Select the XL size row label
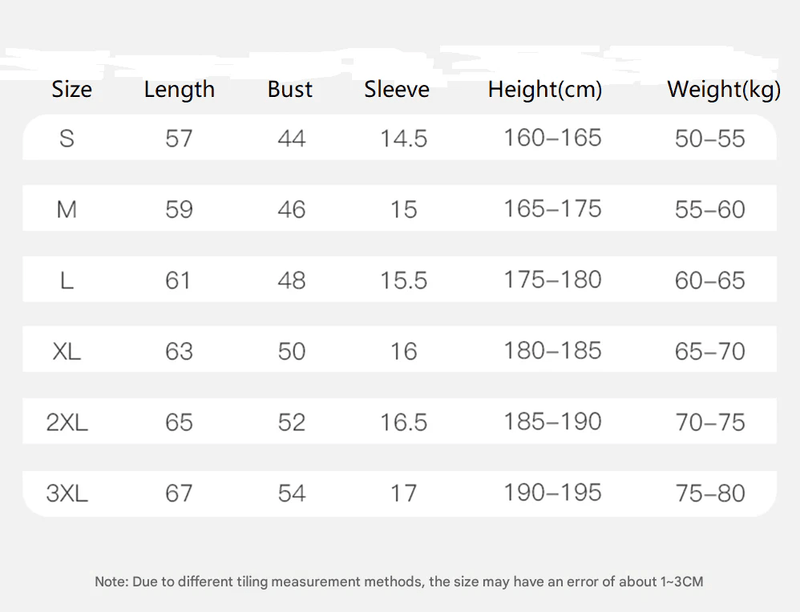Viewport: 800px width, 612px height. point(67,351)
